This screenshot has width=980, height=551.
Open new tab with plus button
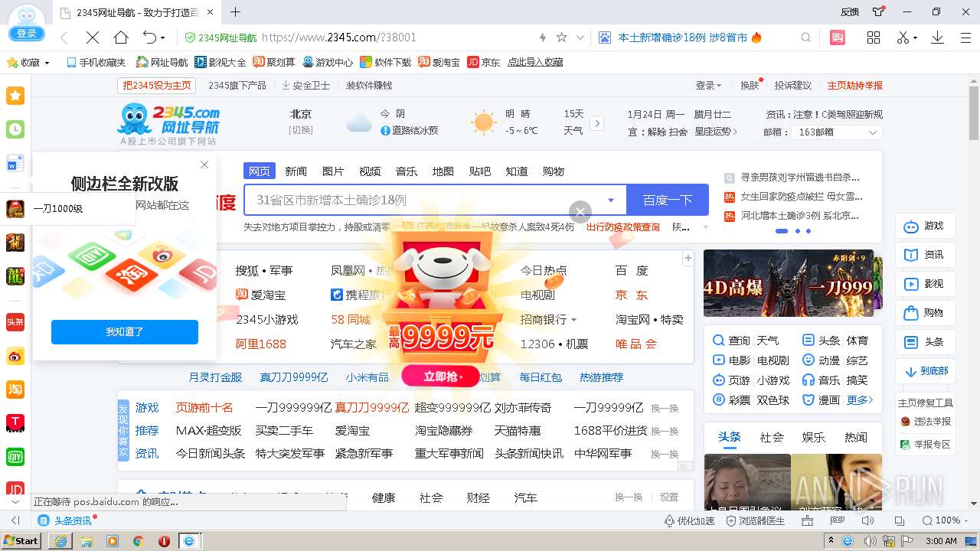click(x=236, y=12)
